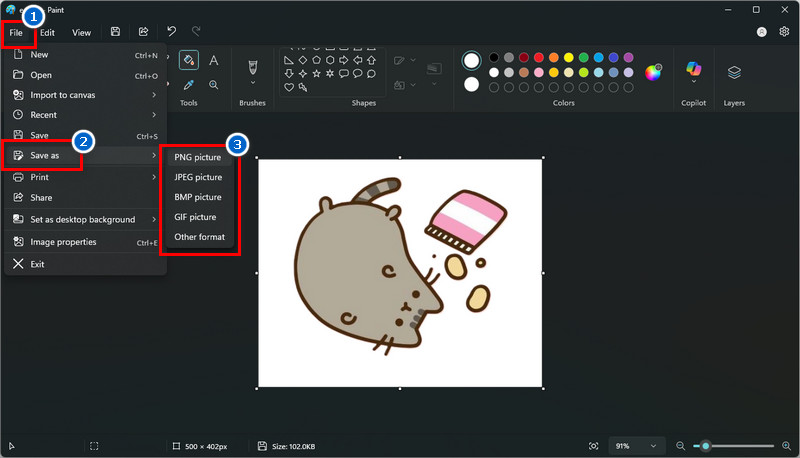Screen dimensions: 800x458
Task: Expand the Import to canvas submenu
Action: pyautogui.click(x=154, y=95)
